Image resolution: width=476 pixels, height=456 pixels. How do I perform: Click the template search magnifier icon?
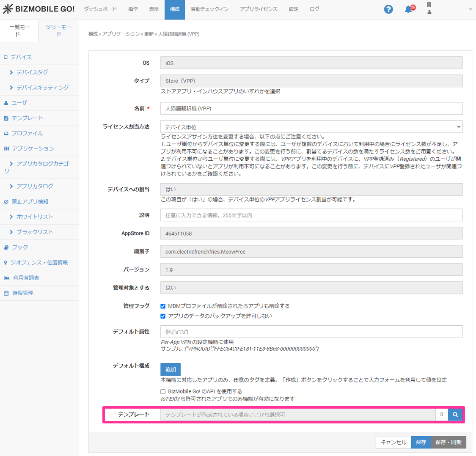455,415
